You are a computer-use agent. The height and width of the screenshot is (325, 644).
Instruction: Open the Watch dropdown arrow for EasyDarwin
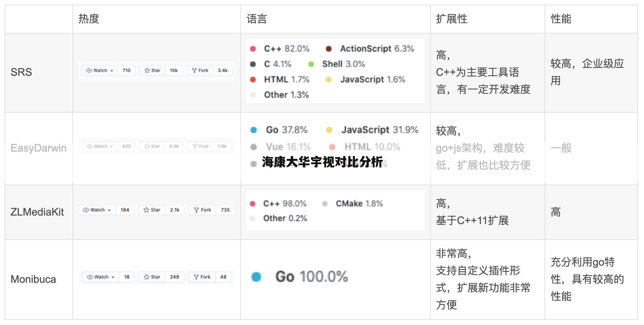[x=112, y=147]
